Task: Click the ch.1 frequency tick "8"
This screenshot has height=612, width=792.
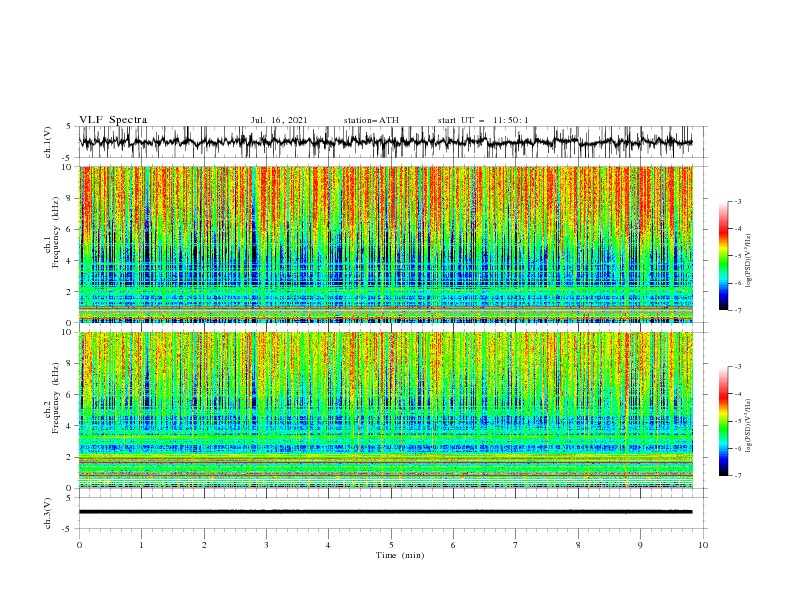Action: [x=69, y=198]
